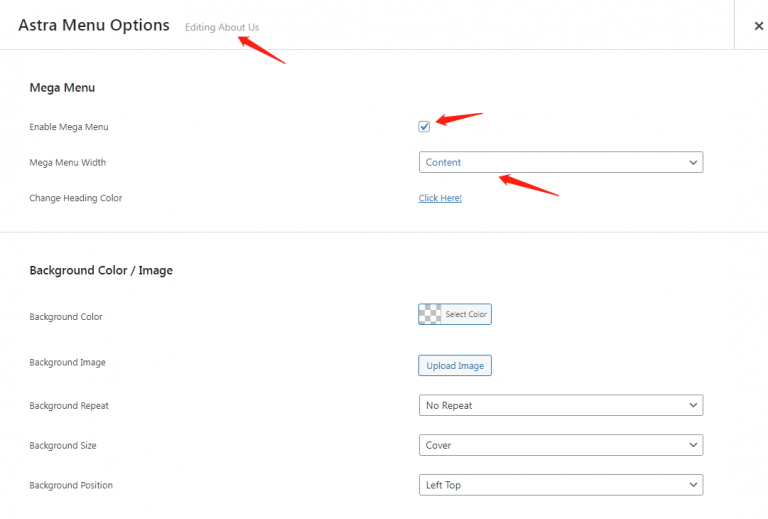Click the 'Editing About Us' subtitle
This screenshot has width=768, height=519.
221,27
